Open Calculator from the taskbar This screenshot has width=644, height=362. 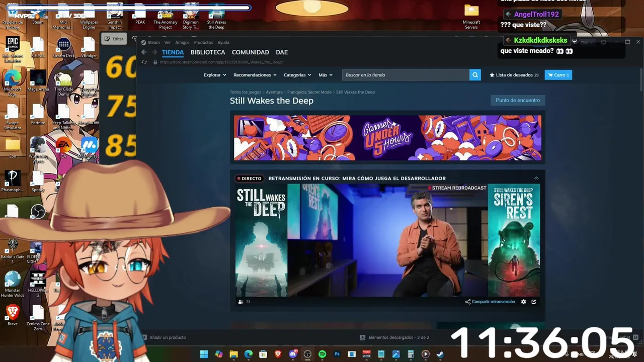pyautogui.click(x=411, y=354)
